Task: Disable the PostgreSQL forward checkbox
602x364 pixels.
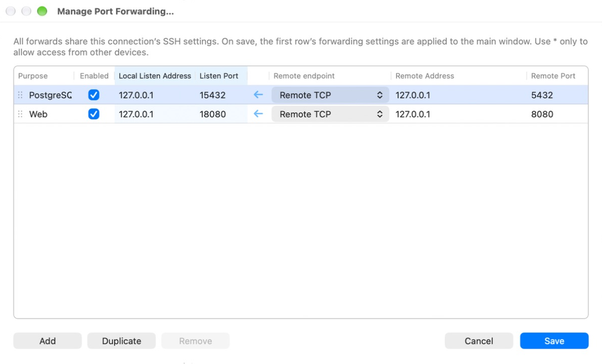Action: pyautogui.click(x=94, y=95)
